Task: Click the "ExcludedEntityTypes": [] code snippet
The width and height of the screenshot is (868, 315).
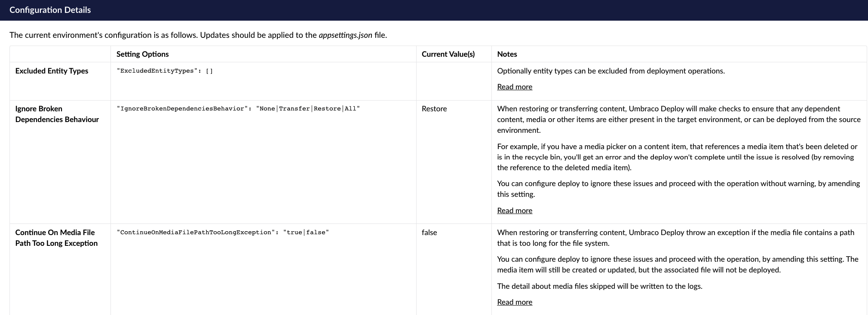Action: click(x=165, y=71)
